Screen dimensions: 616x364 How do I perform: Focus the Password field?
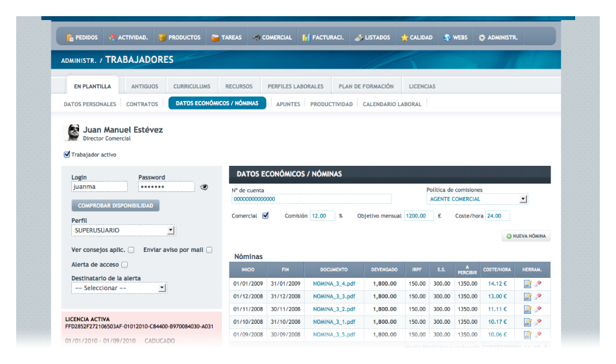(x=167, y=187)
